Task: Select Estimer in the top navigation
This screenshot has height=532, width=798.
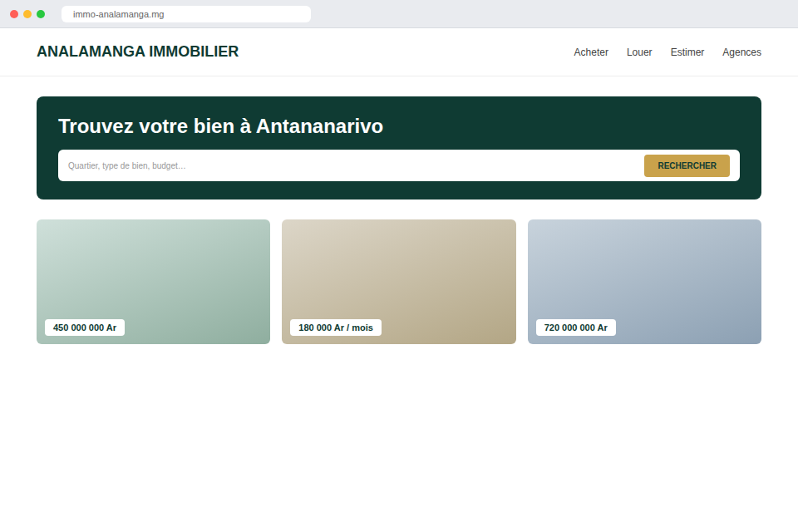Action: coord(687,52)
